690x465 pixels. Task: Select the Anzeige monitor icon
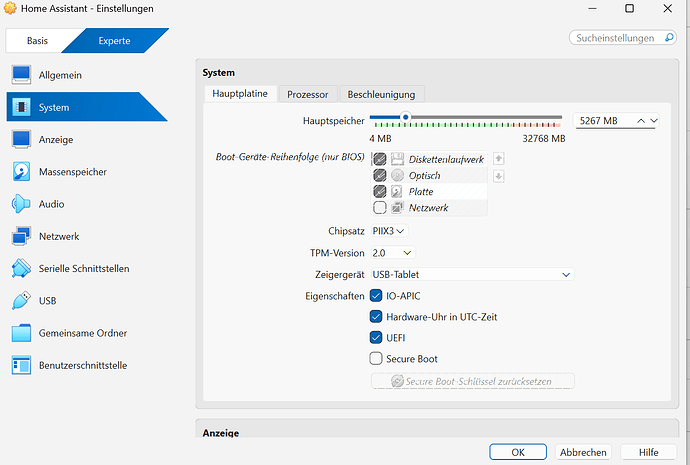pos(21,139)
